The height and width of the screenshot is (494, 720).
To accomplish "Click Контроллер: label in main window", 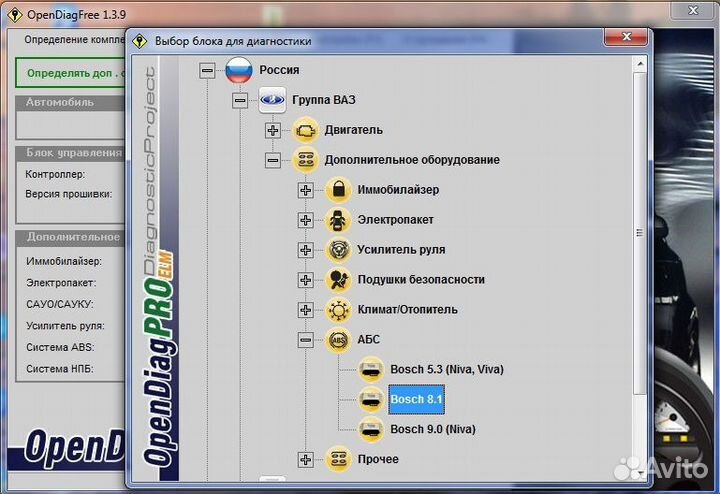I will pyautogui.click(x=55, y=174).
